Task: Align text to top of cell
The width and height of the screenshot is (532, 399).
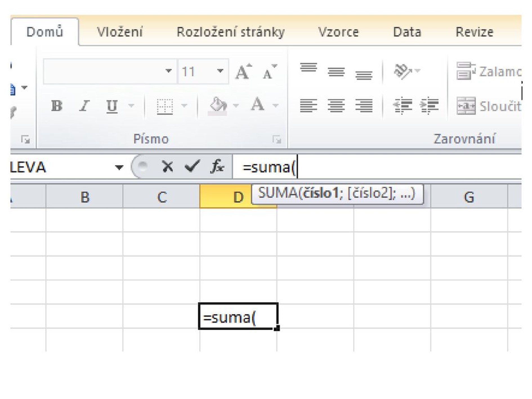Action: 309,68
